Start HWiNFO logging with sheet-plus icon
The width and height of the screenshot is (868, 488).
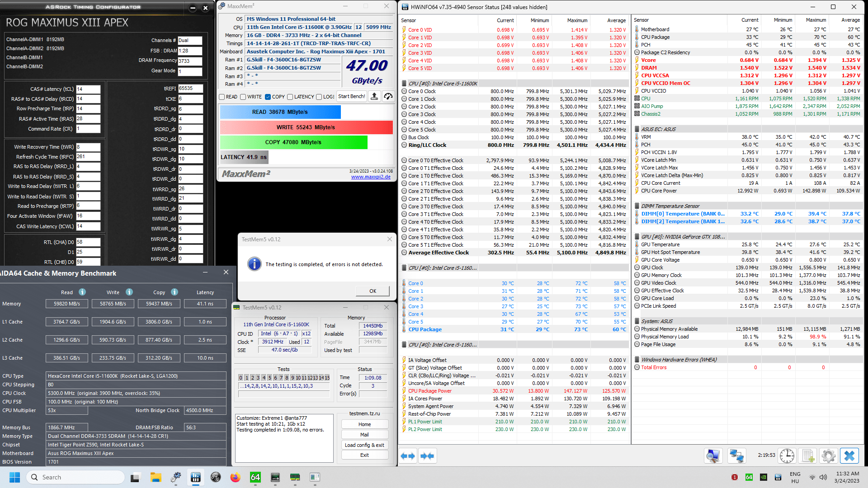tap(808, 455)
